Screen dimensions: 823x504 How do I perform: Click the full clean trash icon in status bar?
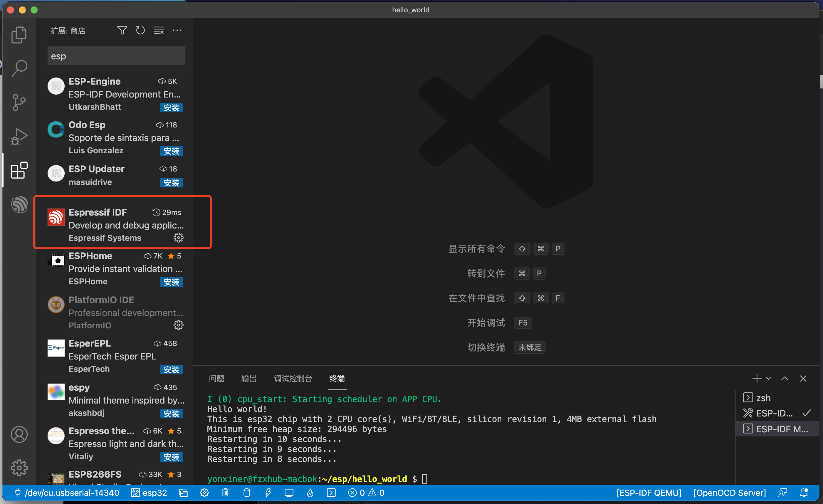[226, 493]
